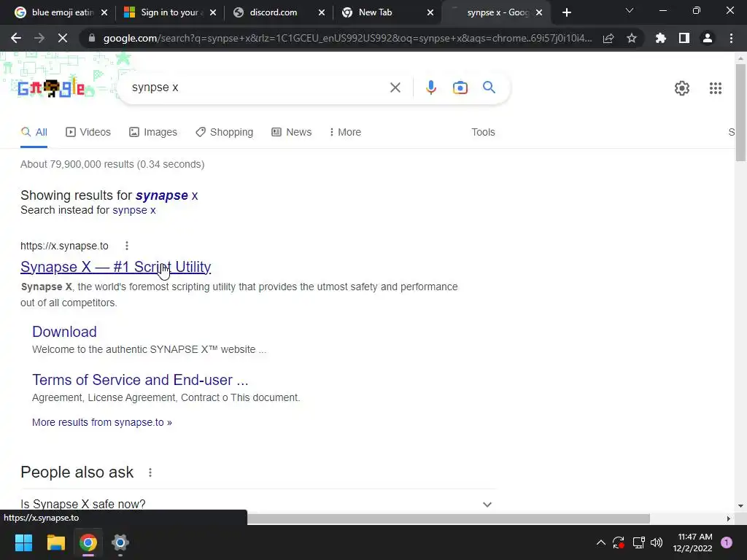
Task: Click the browser forward arrow
Action: (39, 38)
